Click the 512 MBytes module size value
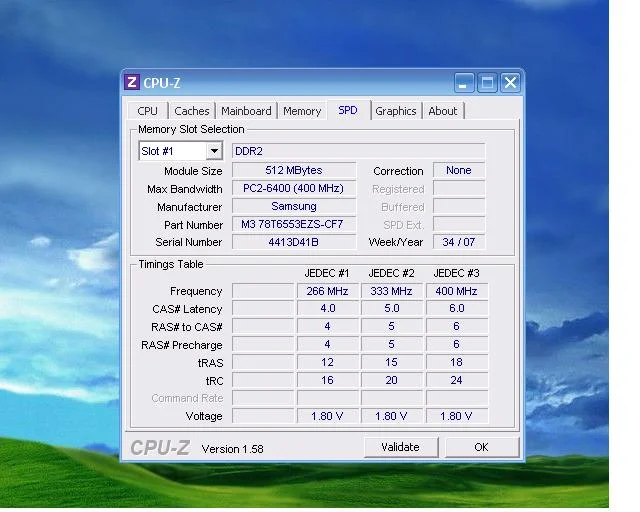The height and width of the screenshot is (512, 640). (x=294, y=170)
